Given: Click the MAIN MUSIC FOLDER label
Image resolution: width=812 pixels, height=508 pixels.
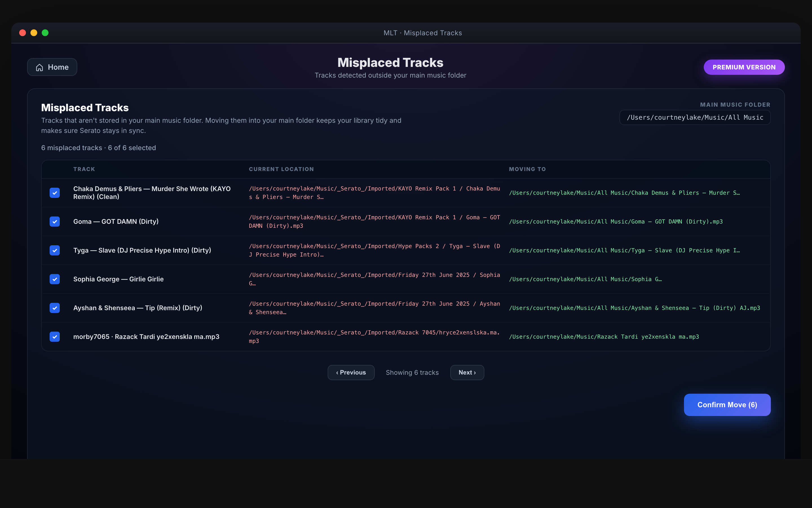Looking at the screenshot, I should (x=735, y=105).
